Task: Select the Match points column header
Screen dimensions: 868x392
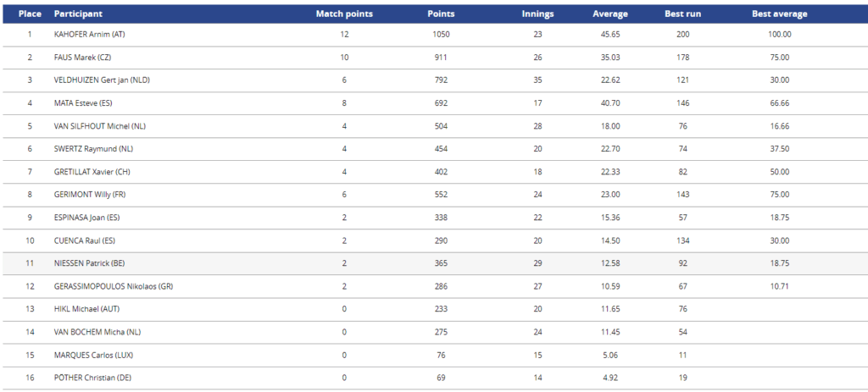Action: 344,14
